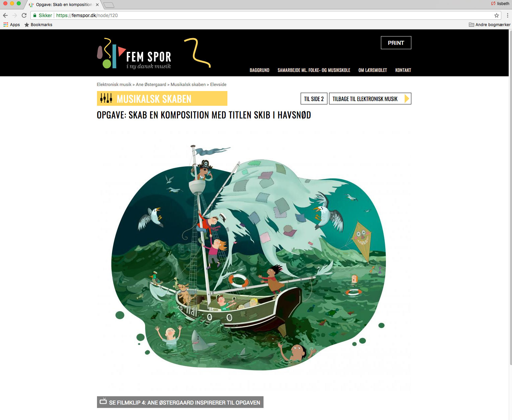Go to Til side 2
Screen dimensions: 512x420
point(314,99)
